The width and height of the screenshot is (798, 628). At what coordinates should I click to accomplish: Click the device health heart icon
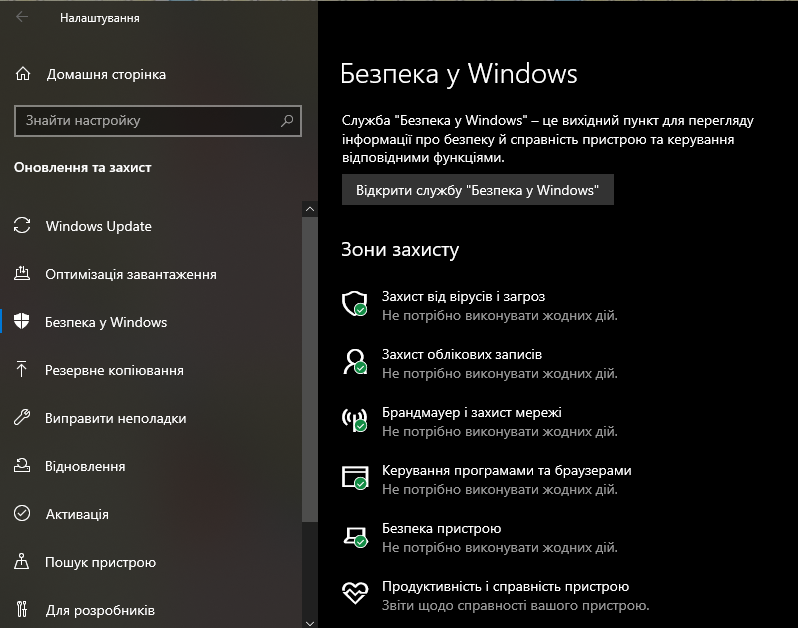[x=355, y=593]
